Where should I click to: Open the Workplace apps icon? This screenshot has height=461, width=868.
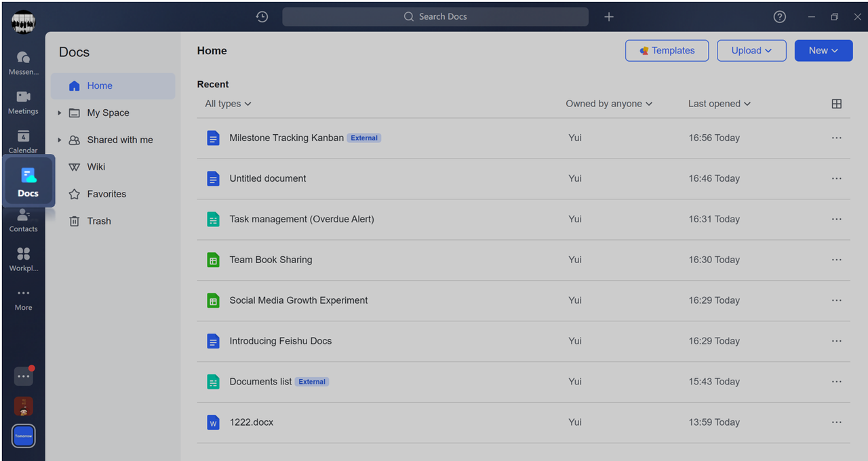click(23, 255)
